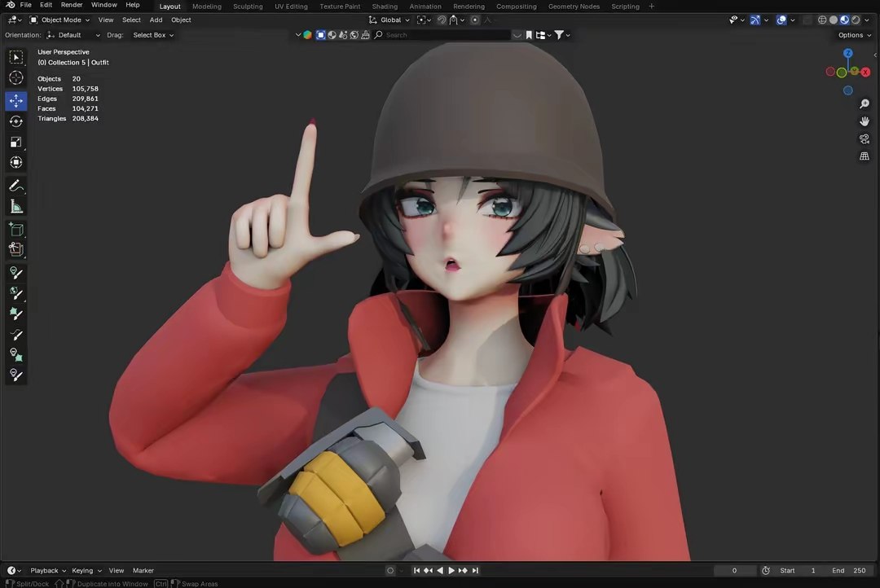Switch to solid viewport shading
The width and height of the screenshot is (880, 588).
point(834,20)
